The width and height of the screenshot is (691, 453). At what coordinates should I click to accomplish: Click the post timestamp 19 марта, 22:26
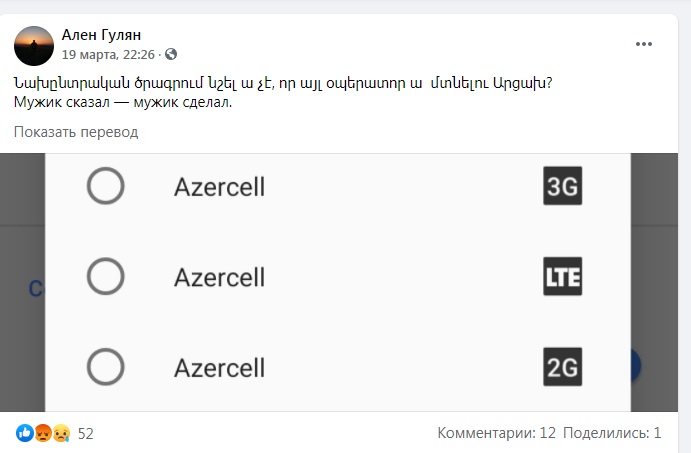coord(108,54)
